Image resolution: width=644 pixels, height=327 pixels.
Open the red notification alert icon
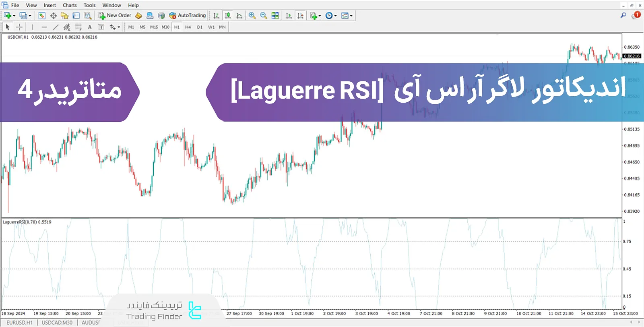[636, 15]
